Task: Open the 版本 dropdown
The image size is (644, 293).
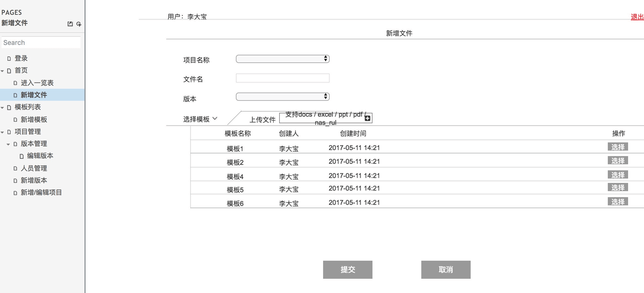Action: [x=283, y=96]
